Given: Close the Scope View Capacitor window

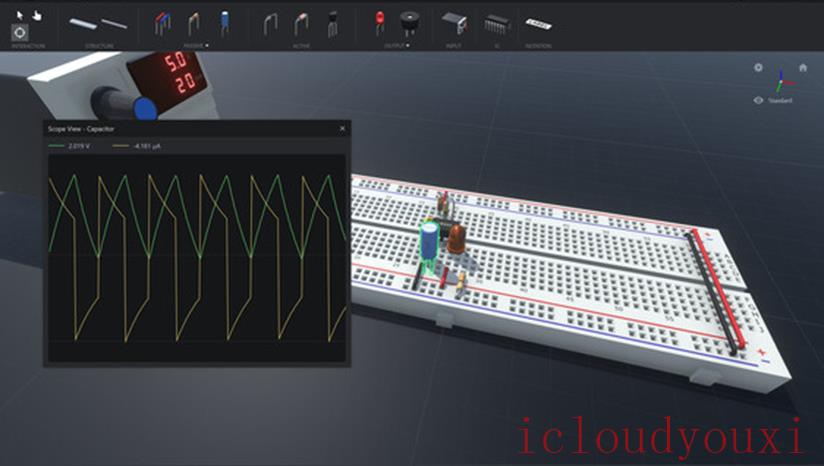Looking at the screenshot, I should coord(342,129).
